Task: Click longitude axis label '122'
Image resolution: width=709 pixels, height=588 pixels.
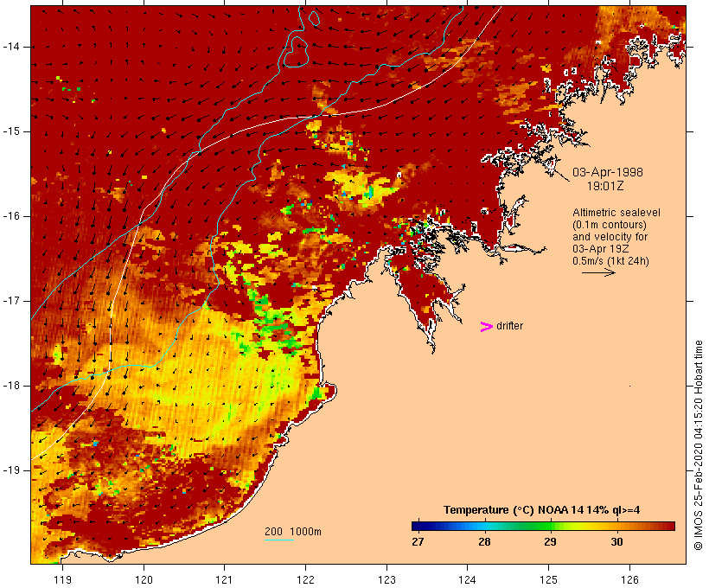Action: (306, 579)
